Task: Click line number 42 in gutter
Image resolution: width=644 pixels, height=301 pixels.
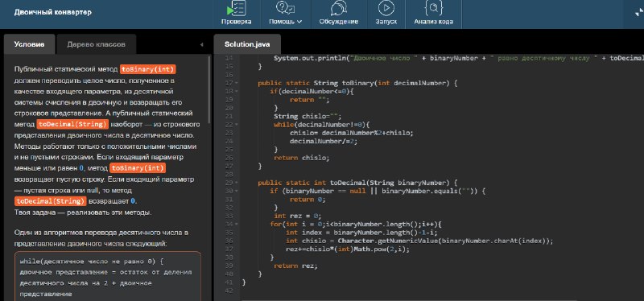Action: [229, 291]
